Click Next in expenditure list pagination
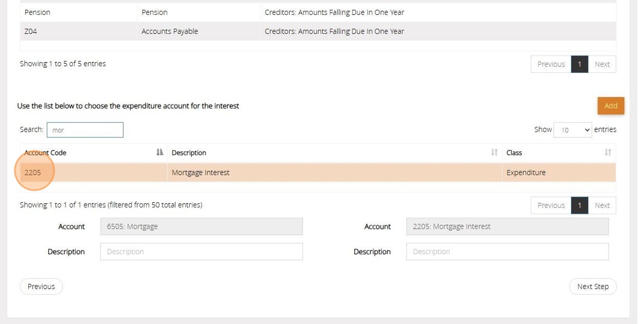This screenshot has width=644, height=324. pyautogui.click(x=602, y=206)
